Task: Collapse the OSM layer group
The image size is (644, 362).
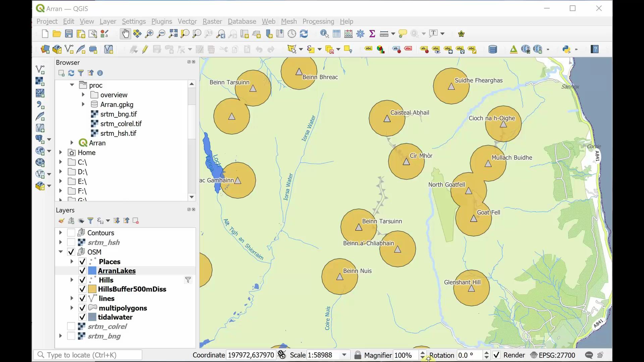Action: pyautogui.click(x=61, y=252)
